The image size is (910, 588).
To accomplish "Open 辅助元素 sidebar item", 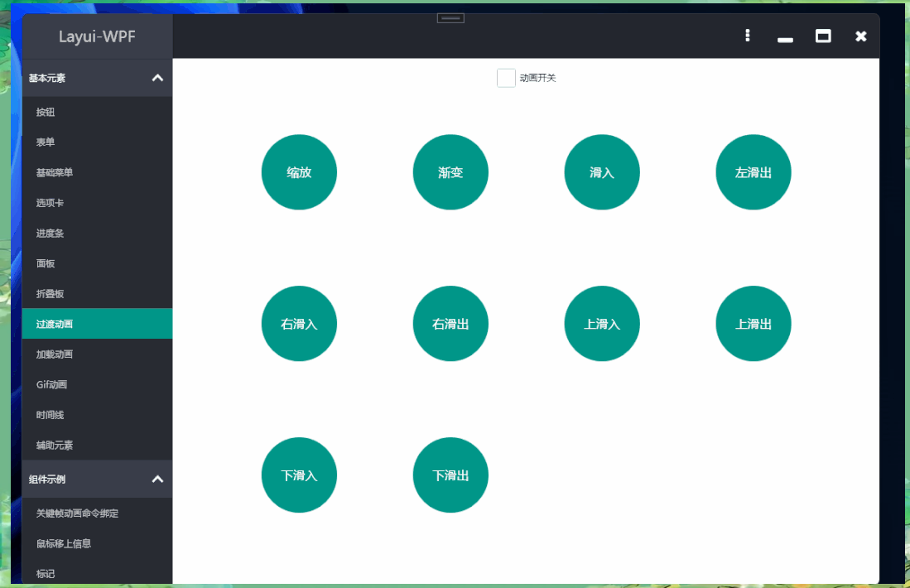I will pos(98,446).
